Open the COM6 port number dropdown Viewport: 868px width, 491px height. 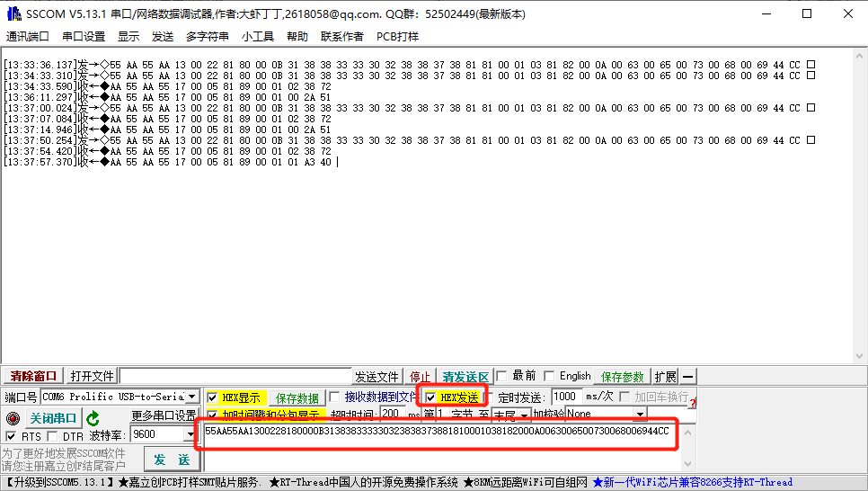pyautogui.click(x=192, y=397)
